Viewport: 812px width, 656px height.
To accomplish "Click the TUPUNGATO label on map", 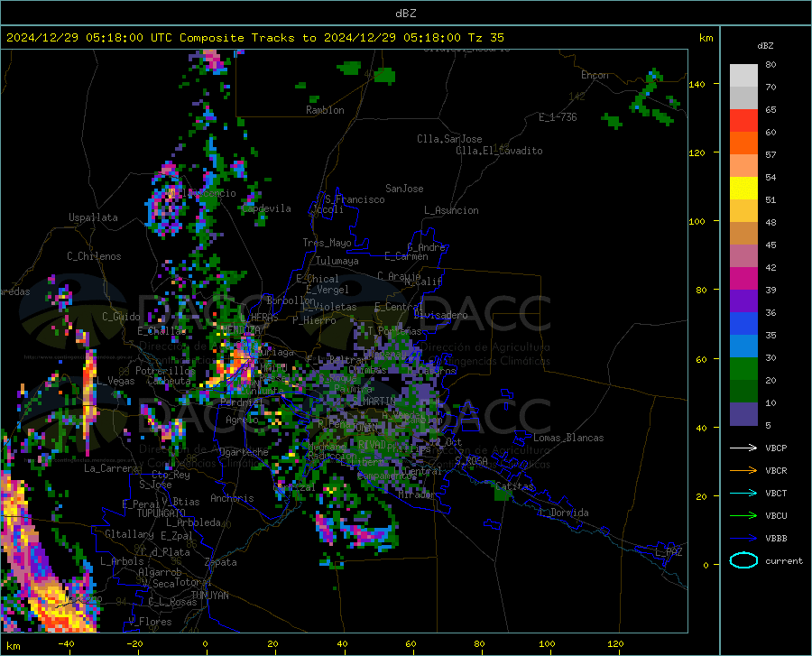I will tap(161, 513).
